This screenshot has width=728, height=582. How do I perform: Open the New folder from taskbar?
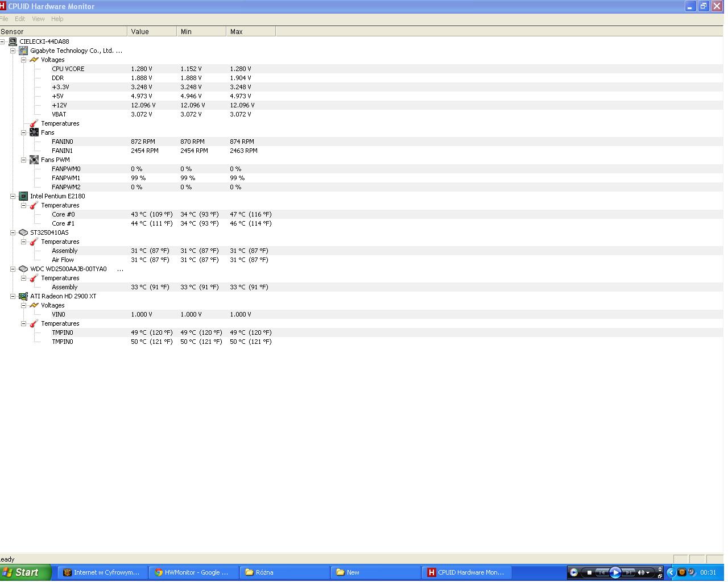(376, 572)
